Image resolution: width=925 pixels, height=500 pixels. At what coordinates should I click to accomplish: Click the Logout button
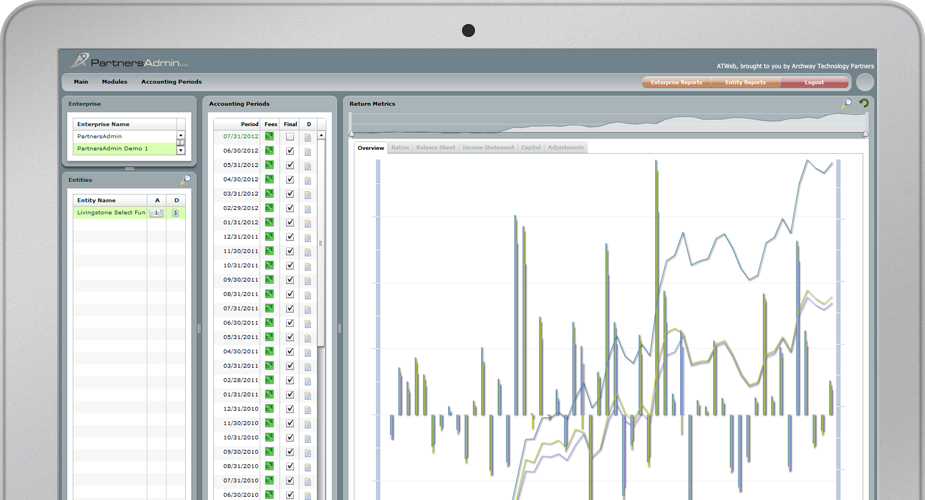click(814, 82)
